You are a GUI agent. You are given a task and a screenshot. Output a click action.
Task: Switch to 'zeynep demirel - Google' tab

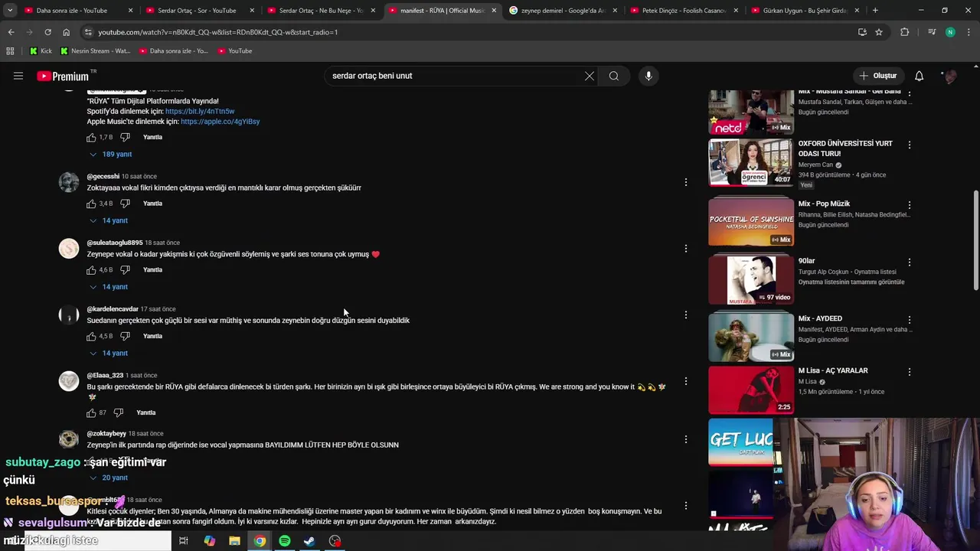[x=563, y=11]
